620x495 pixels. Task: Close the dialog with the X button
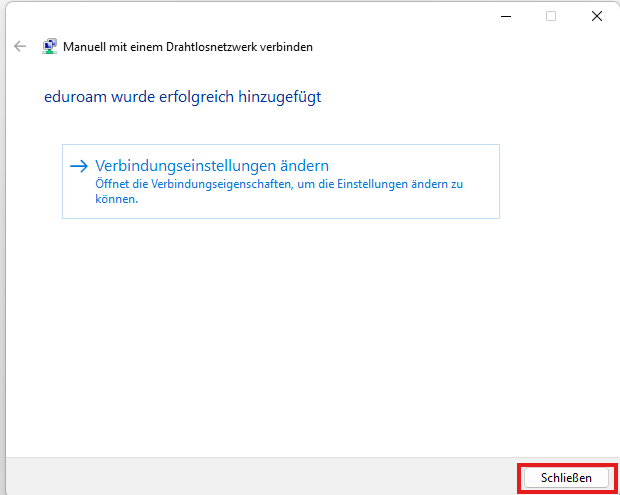coord(597,16)
